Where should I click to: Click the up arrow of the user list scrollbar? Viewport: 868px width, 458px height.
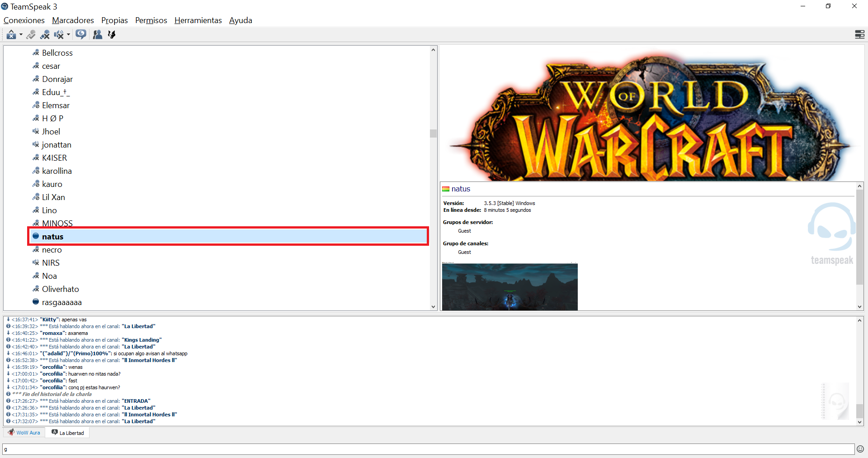tap(434, 50)
